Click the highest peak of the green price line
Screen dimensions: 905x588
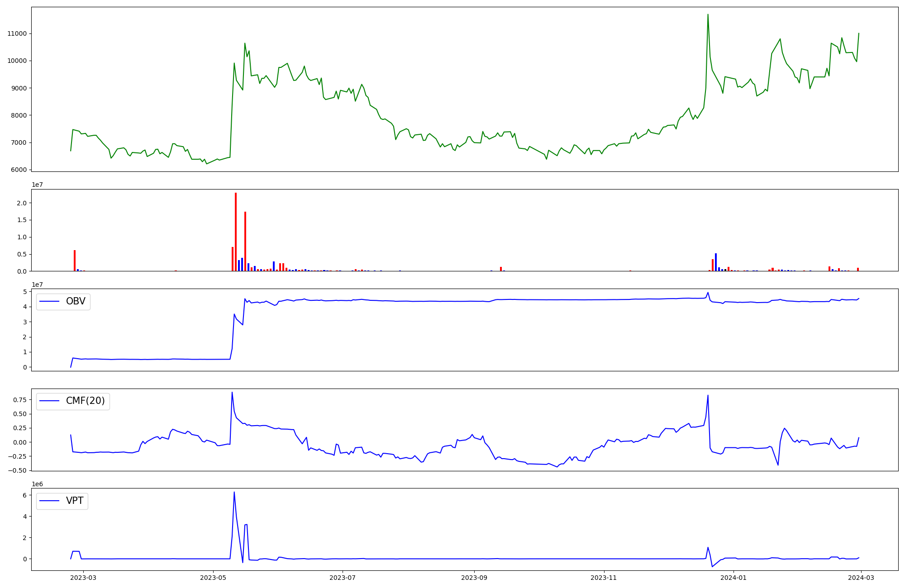pyautogui.click(x=708, y=15)
